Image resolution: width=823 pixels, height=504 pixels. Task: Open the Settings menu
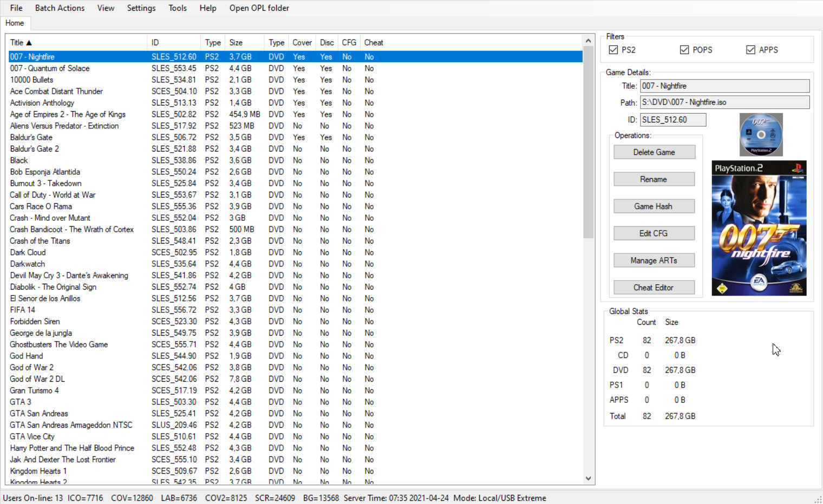pos(141,8)
